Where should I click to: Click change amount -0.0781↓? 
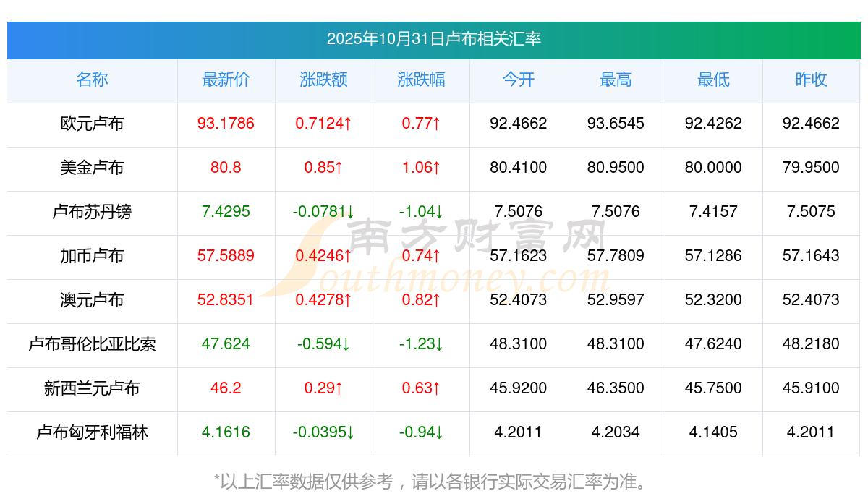click(323, 212)
